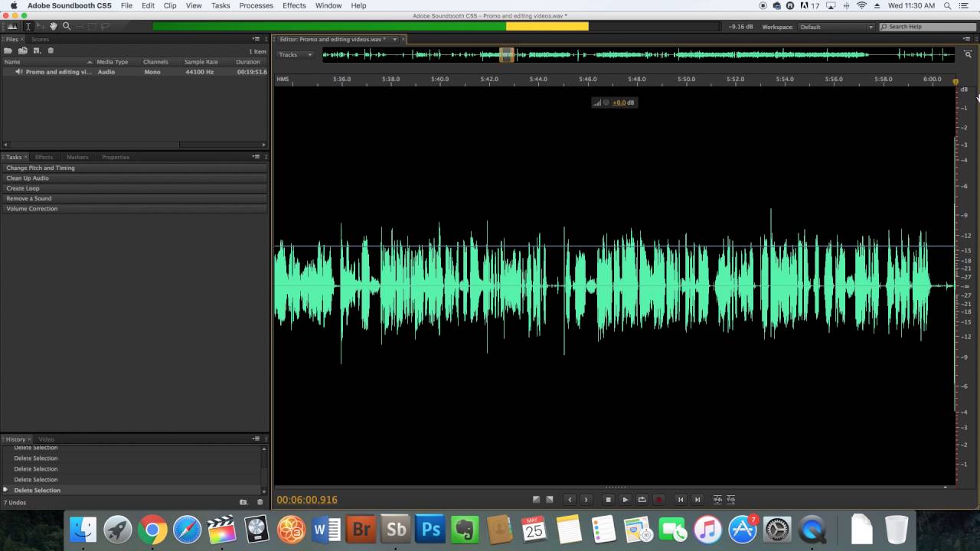Open the Clip menu
Screen dimensions: 980x551
point(170,5)
